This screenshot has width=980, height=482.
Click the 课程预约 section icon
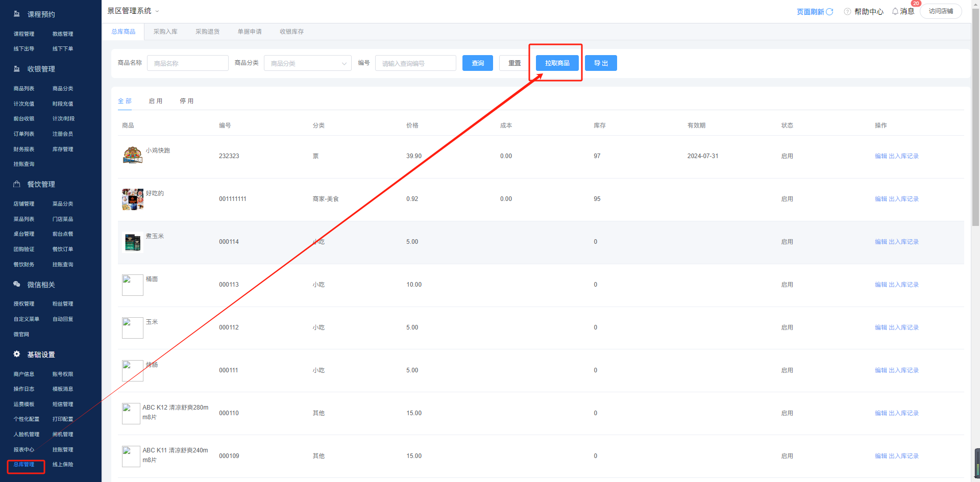click(x=17, y=14)
